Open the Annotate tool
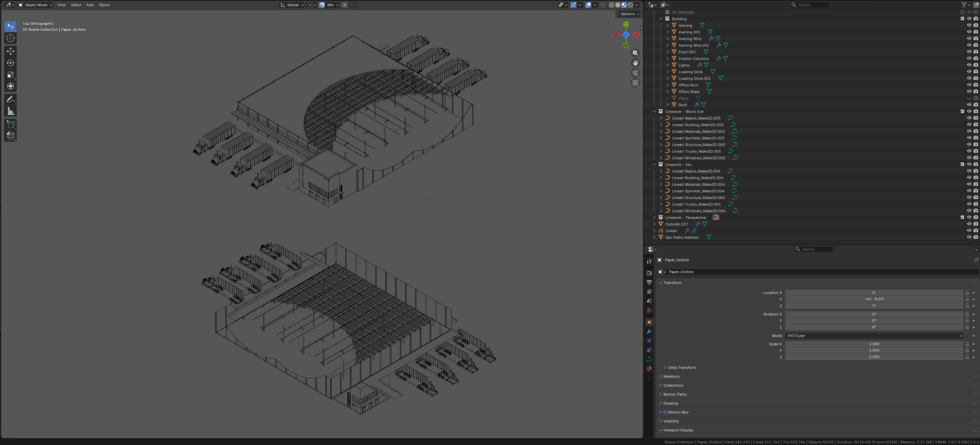Viewport: 980px width, 445px height. pyautogui.click(x=11, y=99)
